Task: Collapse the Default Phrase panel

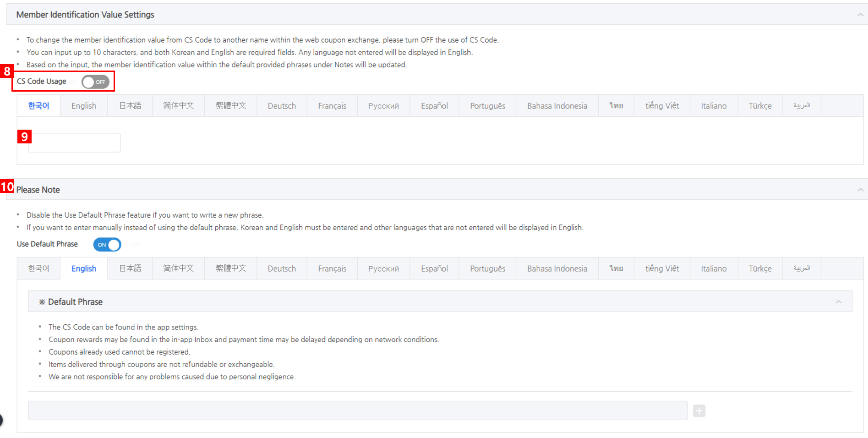Action: pos(838,301)
